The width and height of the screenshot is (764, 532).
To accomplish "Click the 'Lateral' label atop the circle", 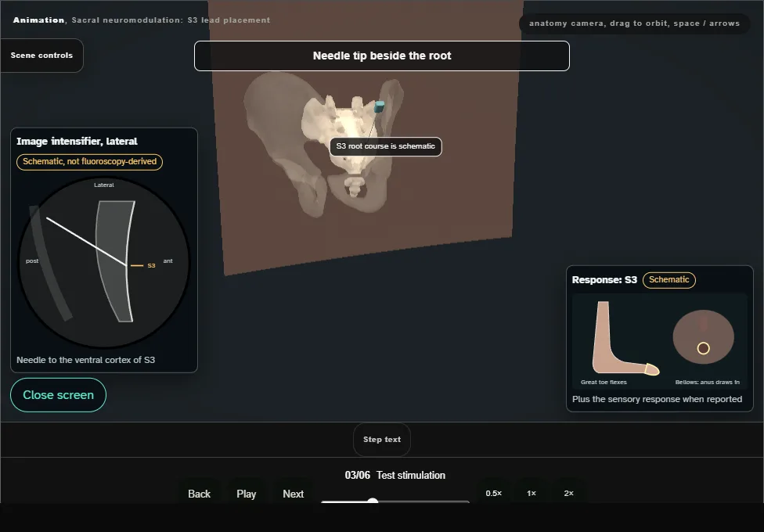I will coord(104,185).
